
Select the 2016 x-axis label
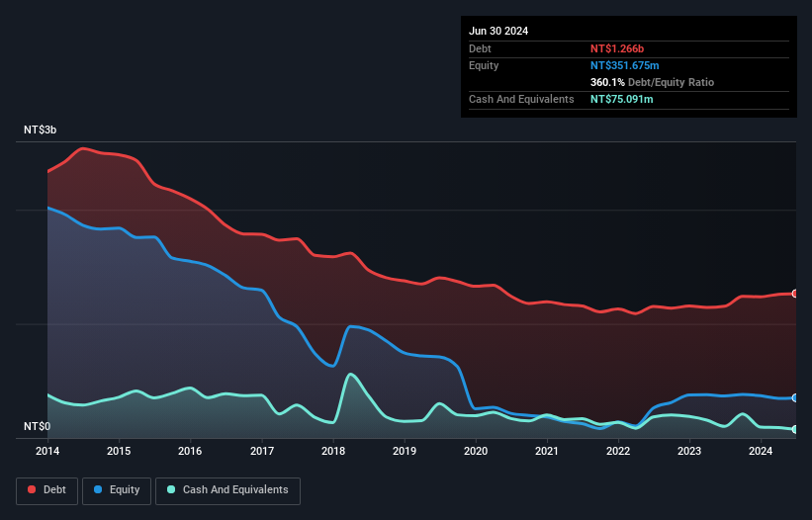(x=190, y=451)
